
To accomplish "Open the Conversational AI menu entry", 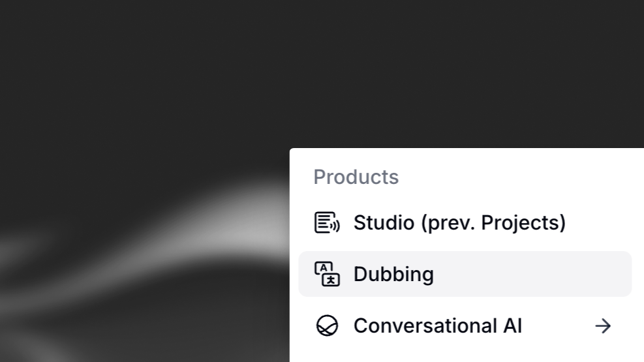I will tap(437, 325).
